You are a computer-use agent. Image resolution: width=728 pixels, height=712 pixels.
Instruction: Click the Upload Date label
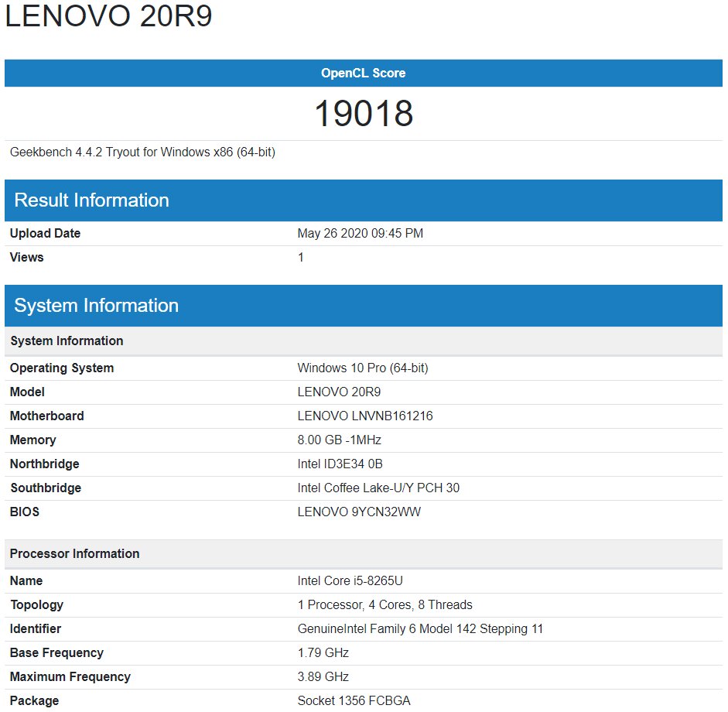tap(45, 233)
